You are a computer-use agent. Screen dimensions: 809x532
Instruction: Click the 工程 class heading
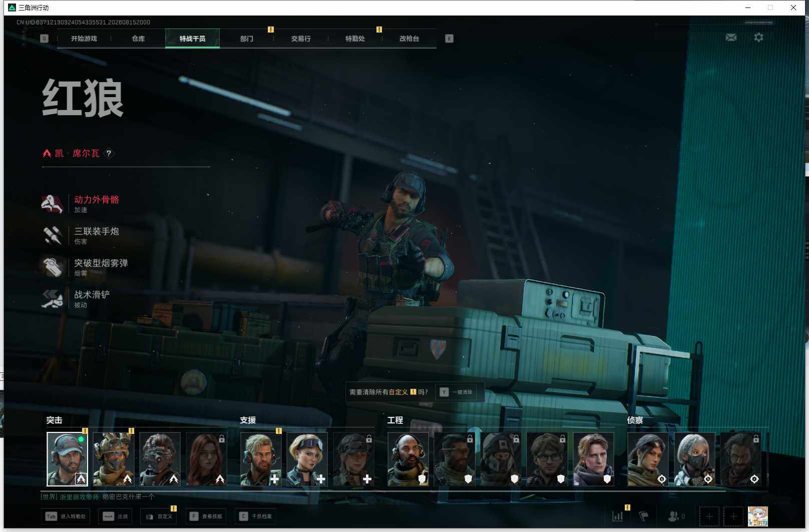point(395,420)
